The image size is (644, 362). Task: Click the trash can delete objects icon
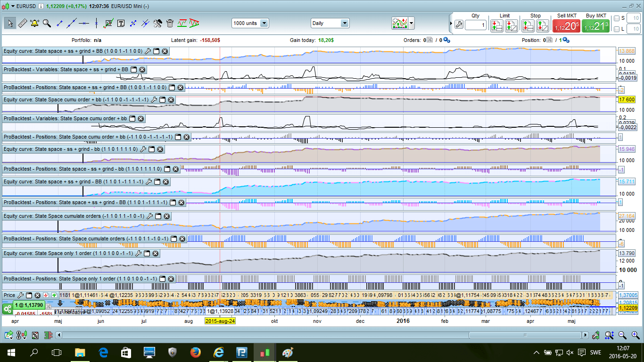click(x=170, y=23)
